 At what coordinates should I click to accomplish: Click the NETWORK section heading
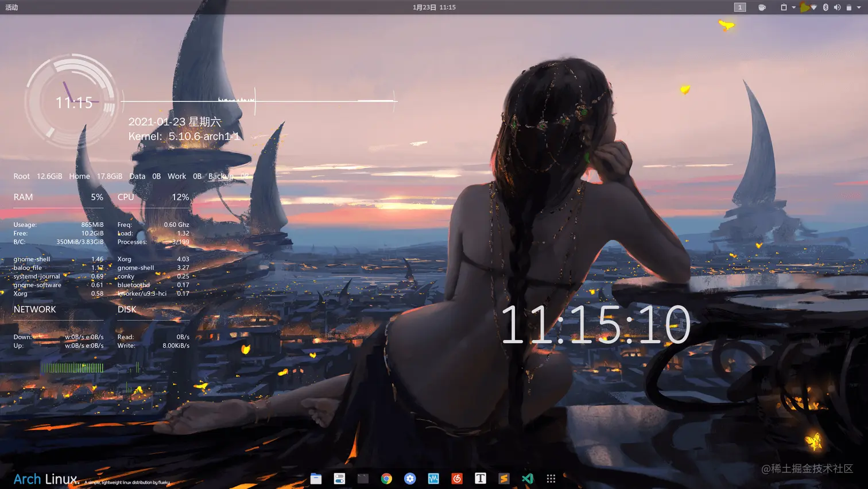pos(34,310)
